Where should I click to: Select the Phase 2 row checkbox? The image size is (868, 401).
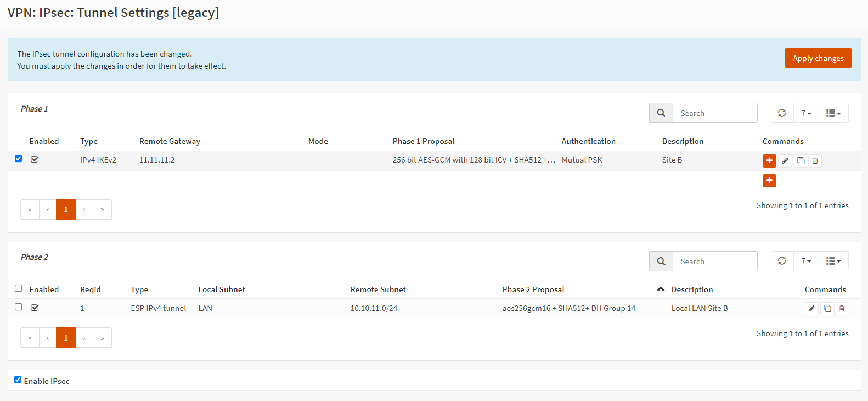pos(19,307)
